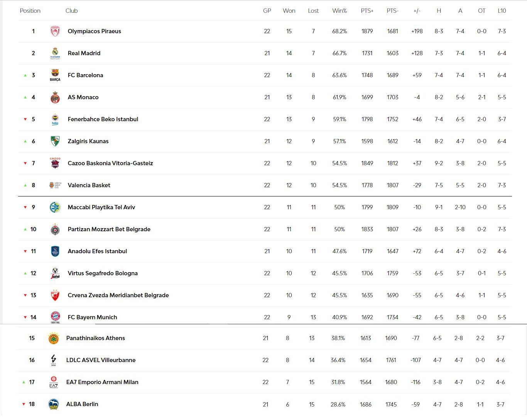Viewport: 527px width, 420px height.
Task: Click the Maccabi Playtika Tel Aviv logo
Action: [55, 207]
